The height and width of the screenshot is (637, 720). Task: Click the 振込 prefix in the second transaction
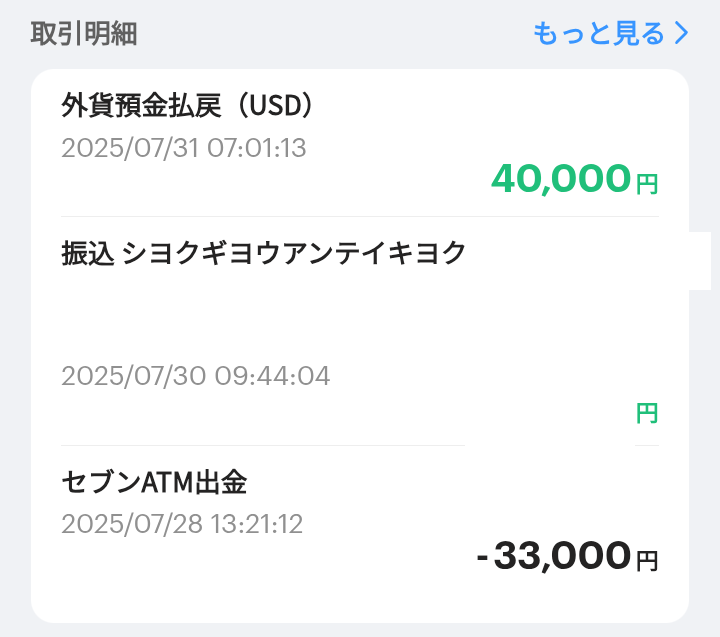coord(86,253)
